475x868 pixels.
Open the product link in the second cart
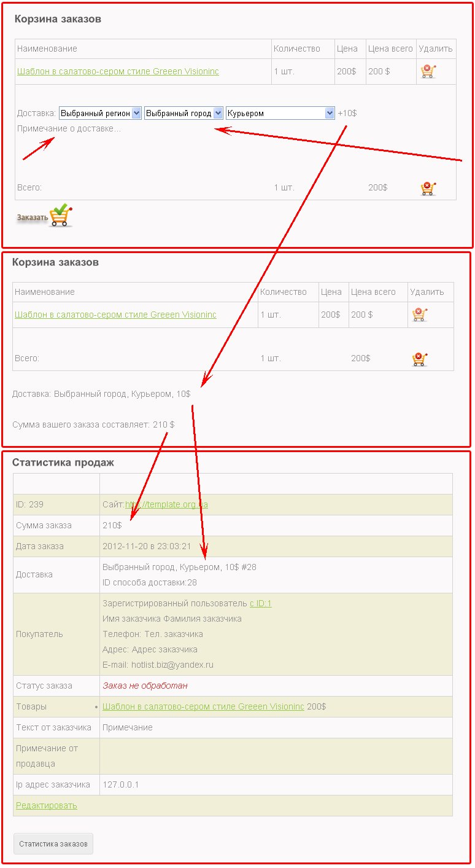115,315
